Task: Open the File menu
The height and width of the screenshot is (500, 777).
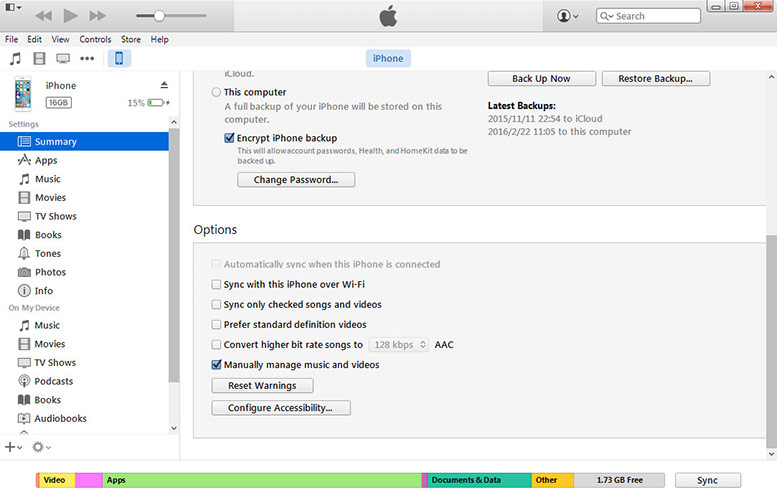Action: pos(11,39)
